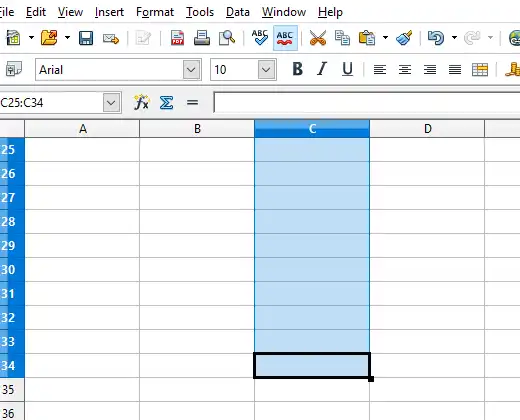Open the font name dropdown
The width and height of the screenshot is (520, 420).
click(192, 70)
